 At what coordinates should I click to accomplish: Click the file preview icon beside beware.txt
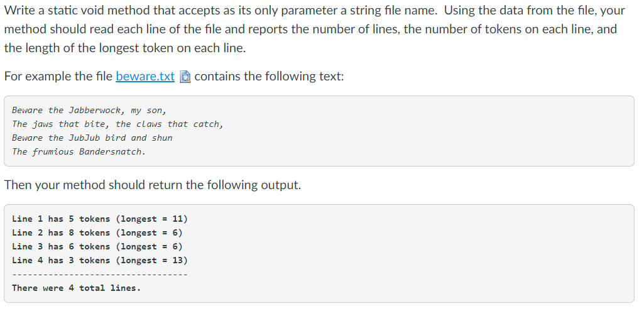(185, 77)
